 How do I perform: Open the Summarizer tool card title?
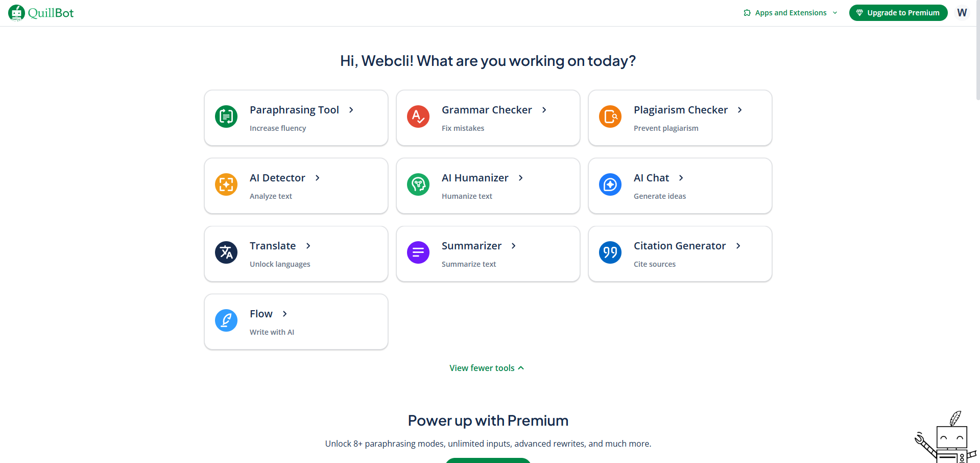(471, 246)
